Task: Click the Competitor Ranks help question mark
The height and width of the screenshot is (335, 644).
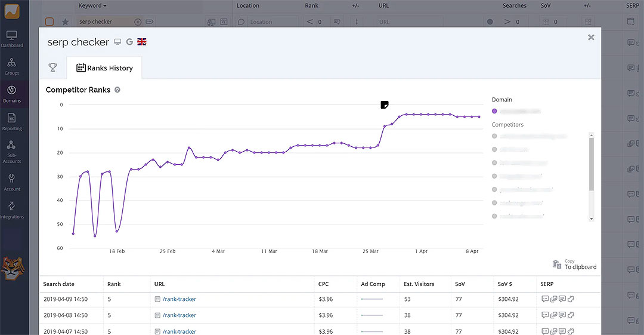Action: coord(117,90)
